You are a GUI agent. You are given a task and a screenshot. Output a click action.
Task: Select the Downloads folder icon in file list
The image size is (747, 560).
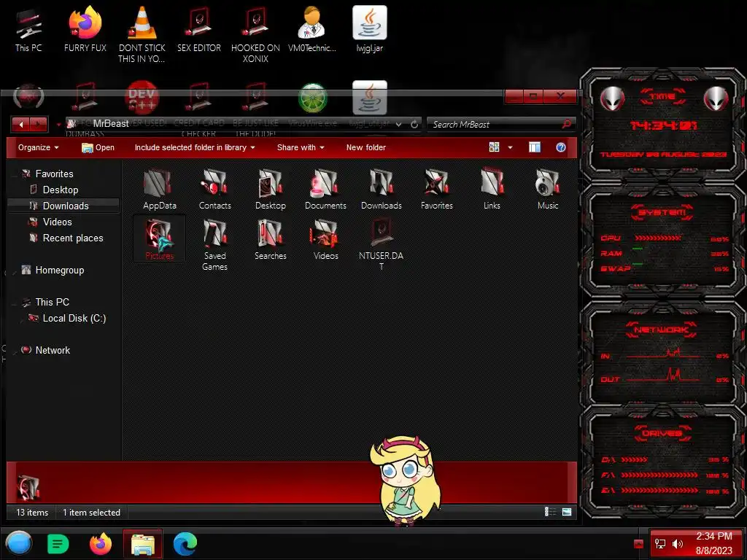tap(381, 189)
